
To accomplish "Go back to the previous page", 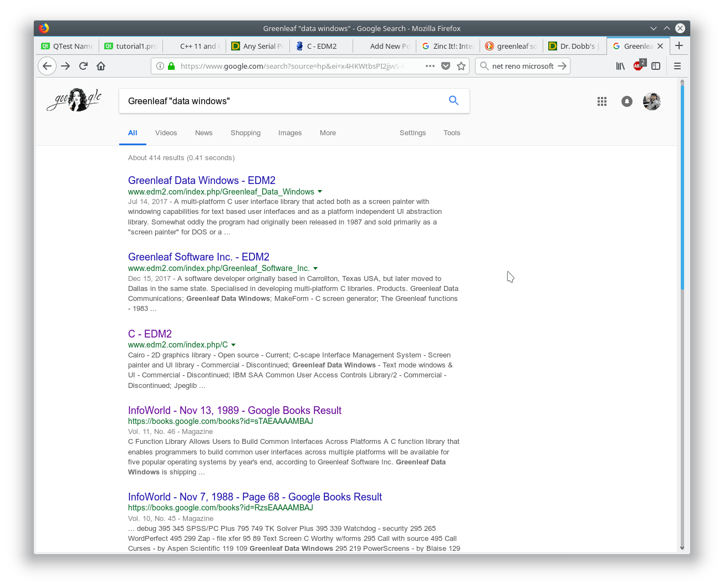I will [47, 66].
